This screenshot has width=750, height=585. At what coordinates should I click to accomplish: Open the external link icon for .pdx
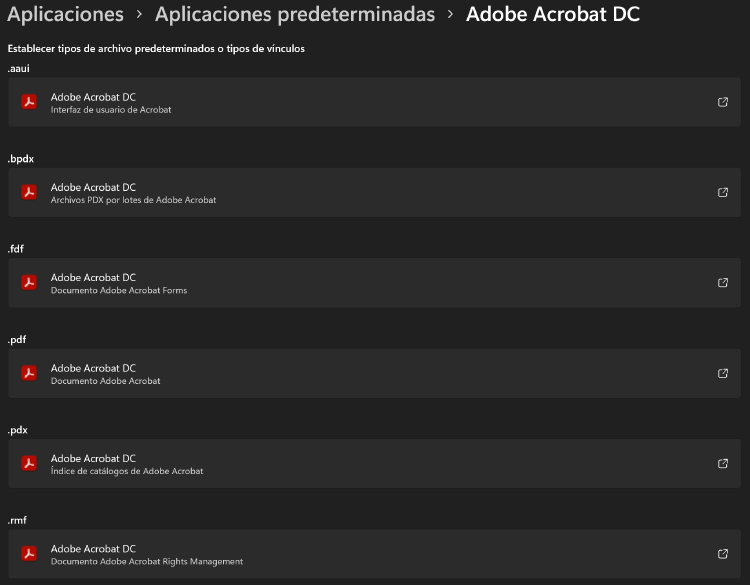coord(723,463)
